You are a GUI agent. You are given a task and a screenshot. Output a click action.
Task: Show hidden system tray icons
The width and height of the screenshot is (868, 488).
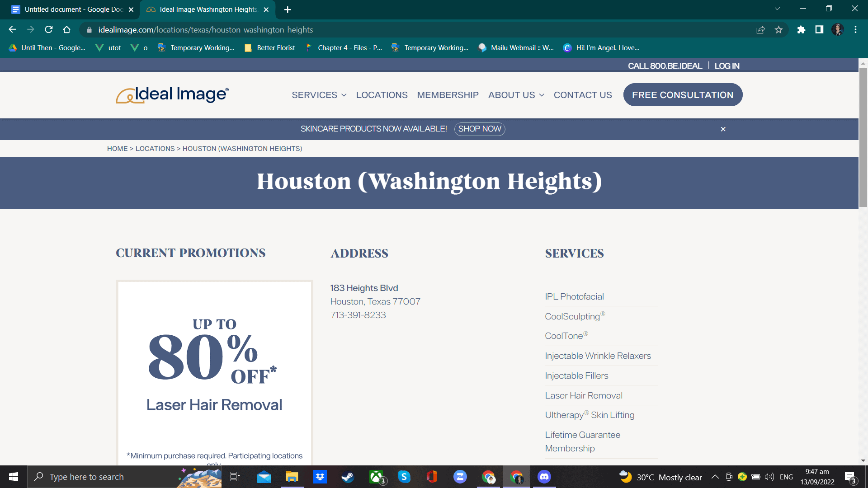tap(715, 477)
